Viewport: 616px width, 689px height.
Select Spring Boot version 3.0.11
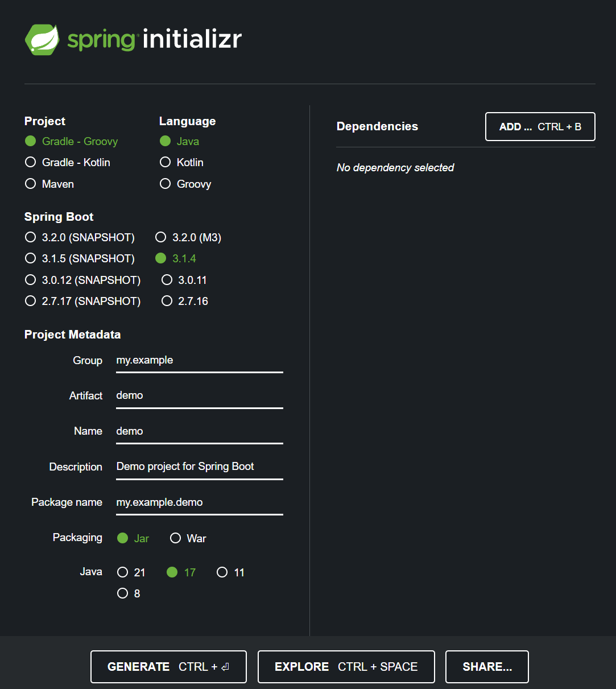184,280
